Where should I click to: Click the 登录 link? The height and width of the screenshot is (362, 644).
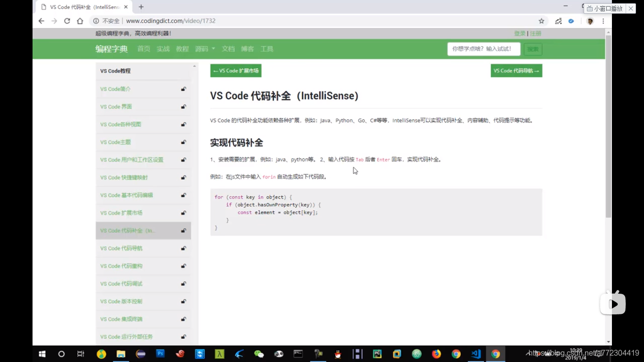tap(520, 33)
